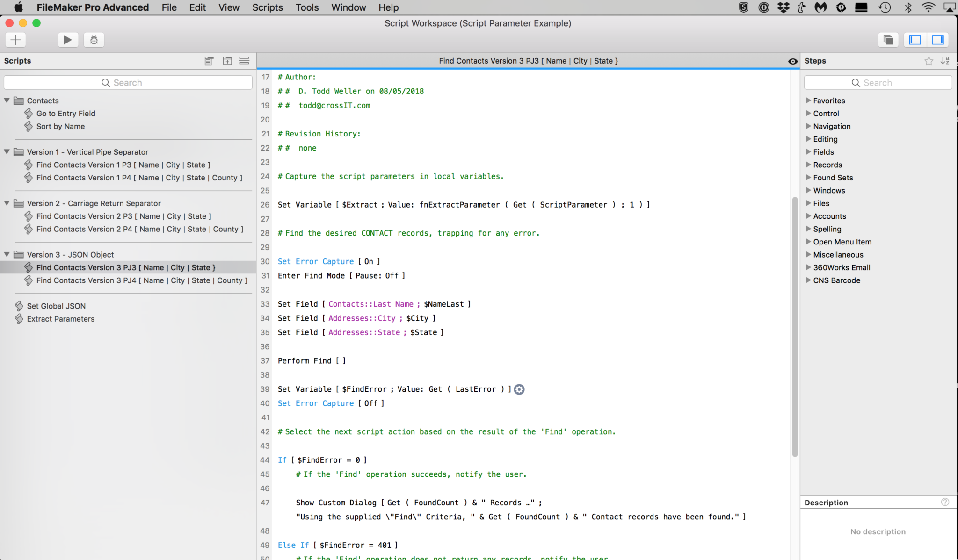Image resolution: width=958 pixels, height=560 pixels.
Task: Click the 1Password menu bar icon
Action: pos(763,7)
